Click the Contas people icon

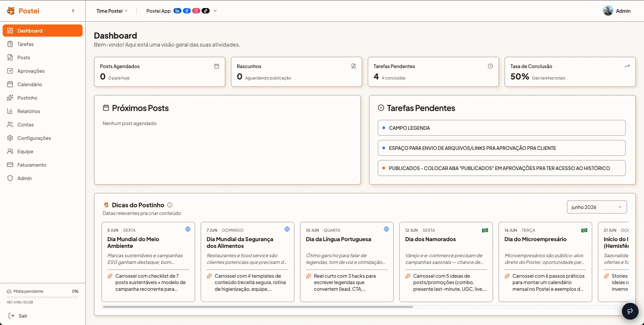click(x=10, y=124)
